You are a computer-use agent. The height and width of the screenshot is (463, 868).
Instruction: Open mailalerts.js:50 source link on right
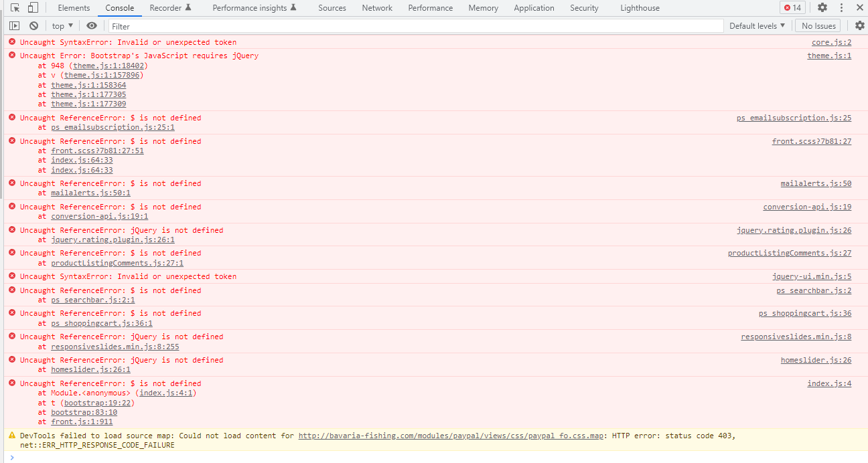click(816, 183)
